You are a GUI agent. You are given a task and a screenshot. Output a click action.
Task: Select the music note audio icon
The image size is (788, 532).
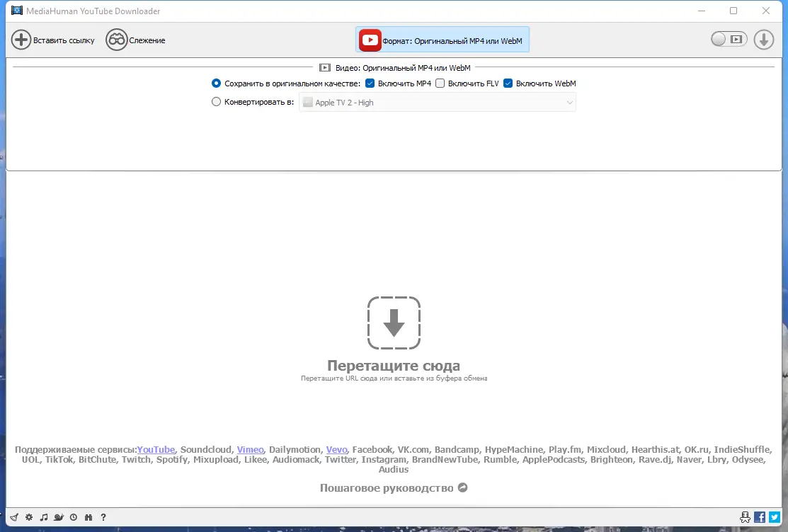[x=43, y=517]
